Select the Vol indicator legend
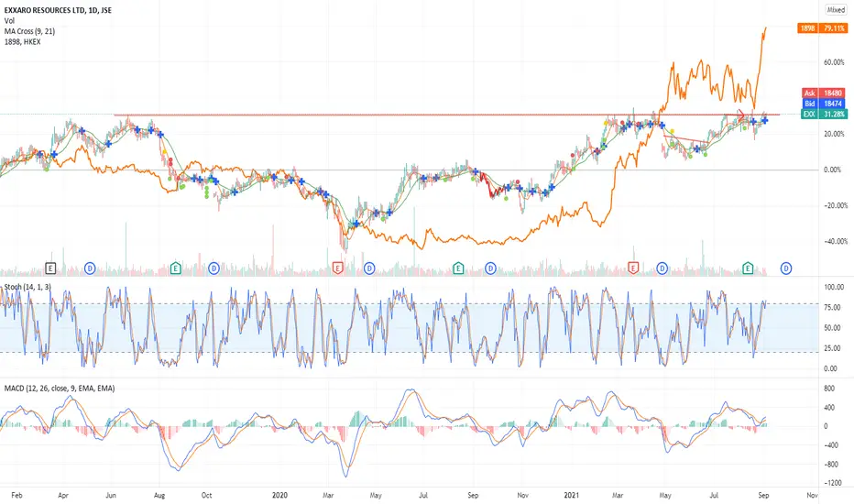The height and width of the screenshot is (504, 854). 9,21
